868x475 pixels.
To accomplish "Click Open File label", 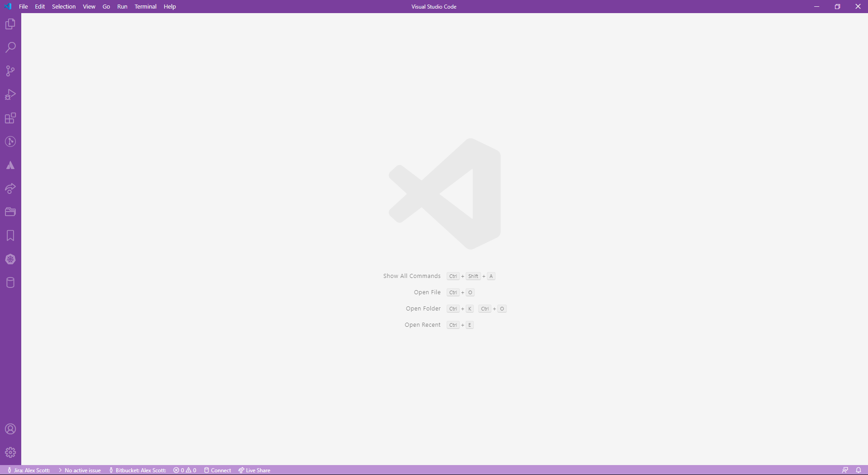I will pos(427,292).
